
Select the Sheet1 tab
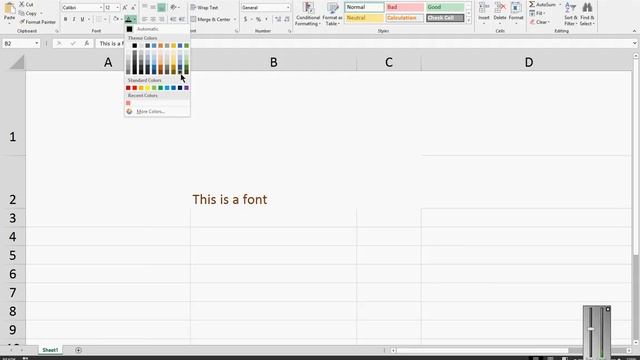point(50,350)
